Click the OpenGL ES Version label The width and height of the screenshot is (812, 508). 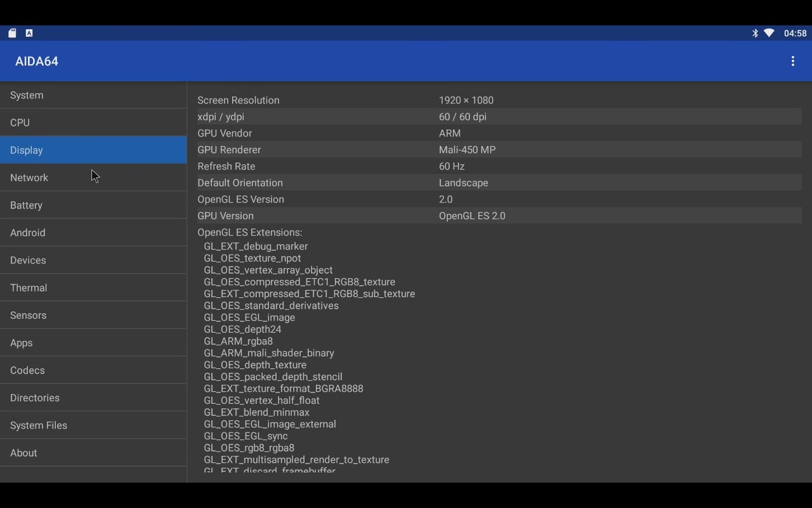241,199
